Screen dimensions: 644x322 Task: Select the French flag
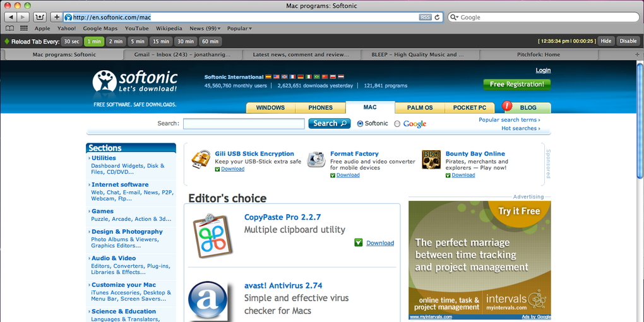point(292,77)
